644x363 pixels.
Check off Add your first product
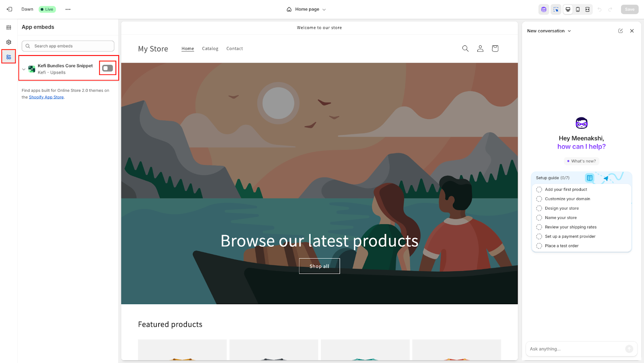[539, 190]
